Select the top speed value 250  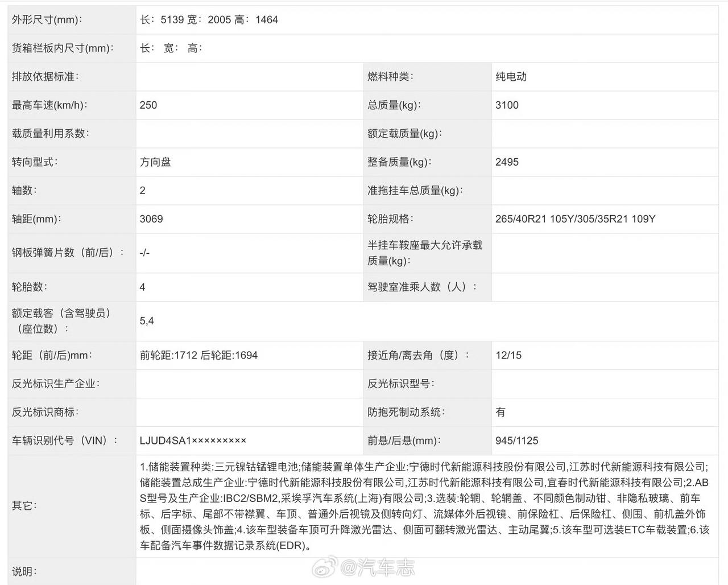[148, 105]
